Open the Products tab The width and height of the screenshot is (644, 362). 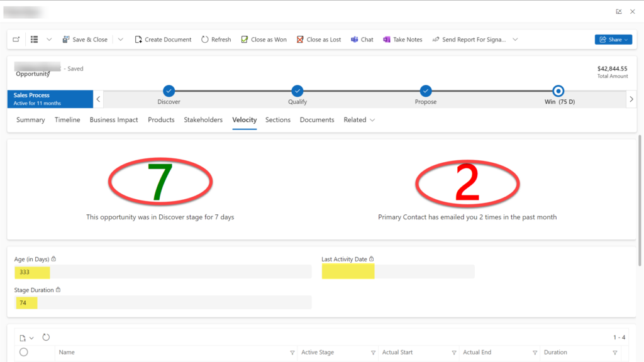(x=161, y=120)
